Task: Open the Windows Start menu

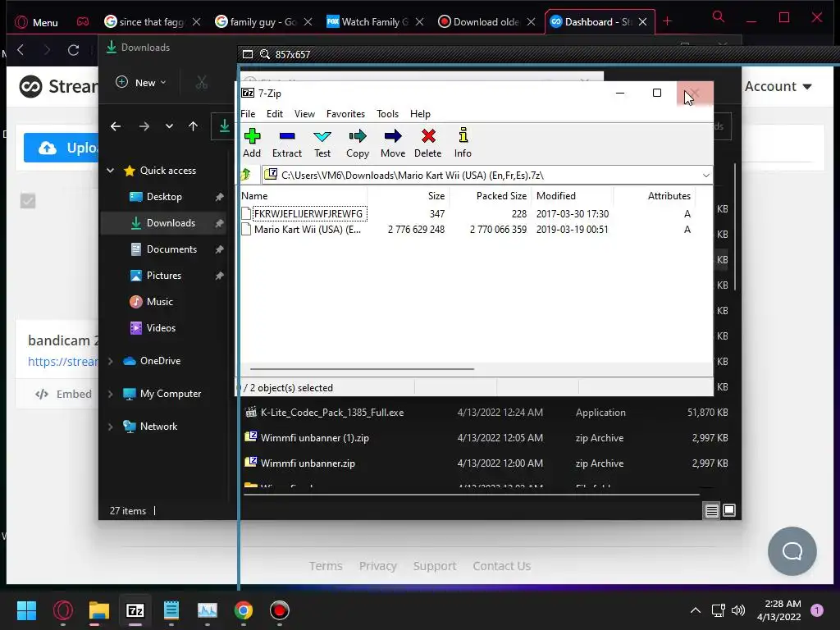Action: pyautogui.click(x=26, y=610)
